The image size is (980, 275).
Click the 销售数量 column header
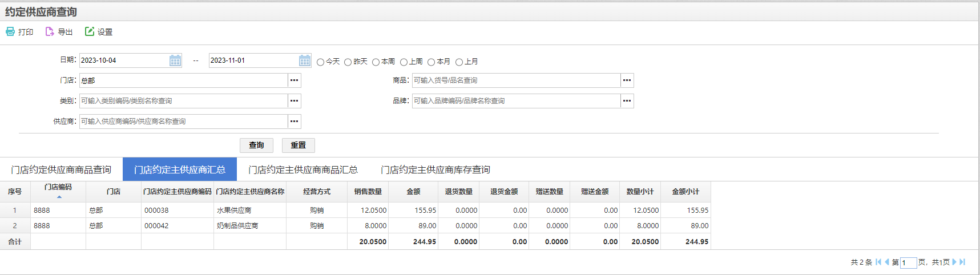point(368,192)
